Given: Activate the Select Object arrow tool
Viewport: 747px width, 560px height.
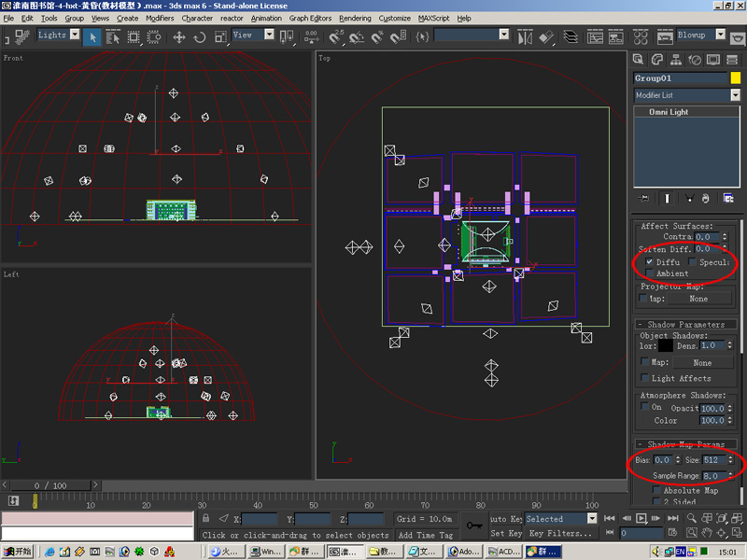Looking at the screenshot, I should [x=92, y=37].
